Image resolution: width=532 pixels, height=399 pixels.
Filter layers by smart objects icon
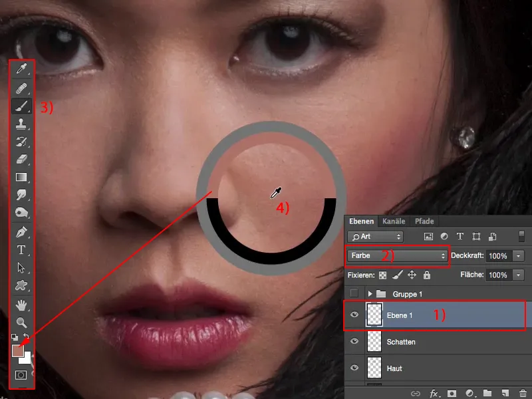tap(493, 237)
